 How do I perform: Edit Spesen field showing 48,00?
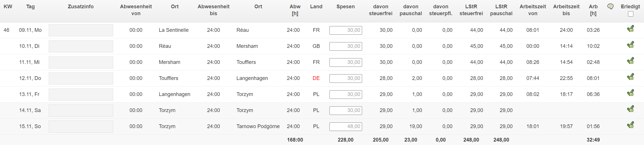pyautogui.click(x=346, y=126)
